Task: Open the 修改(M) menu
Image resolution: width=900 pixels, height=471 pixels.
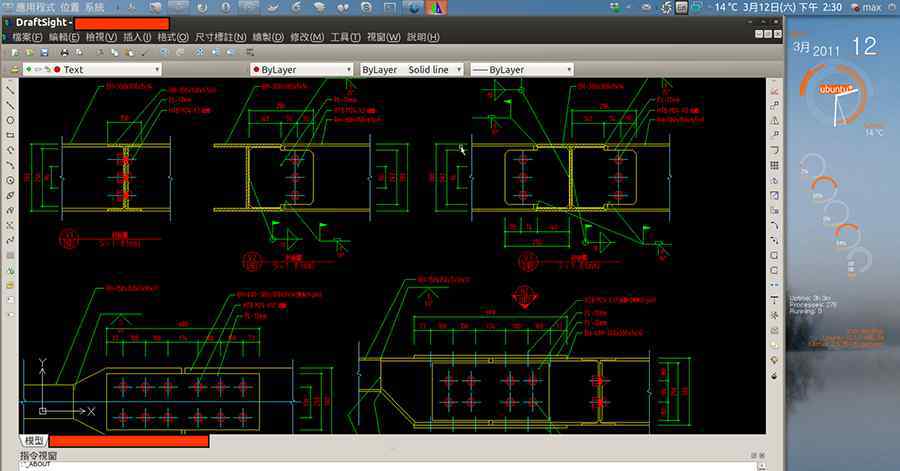Action: pyautogui.click(x=307, y=37)
